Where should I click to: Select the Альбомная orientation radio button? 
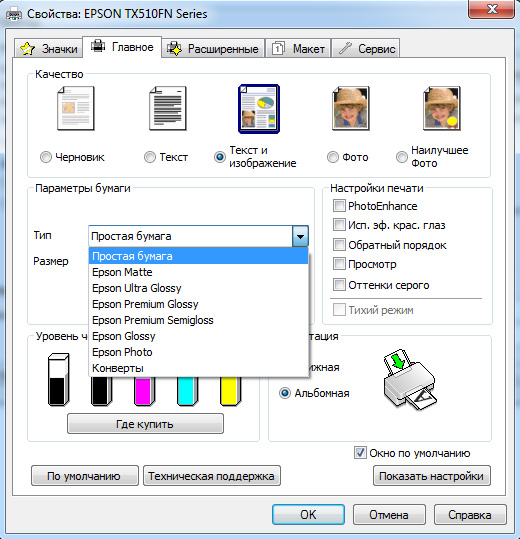[x=285, y=393]
